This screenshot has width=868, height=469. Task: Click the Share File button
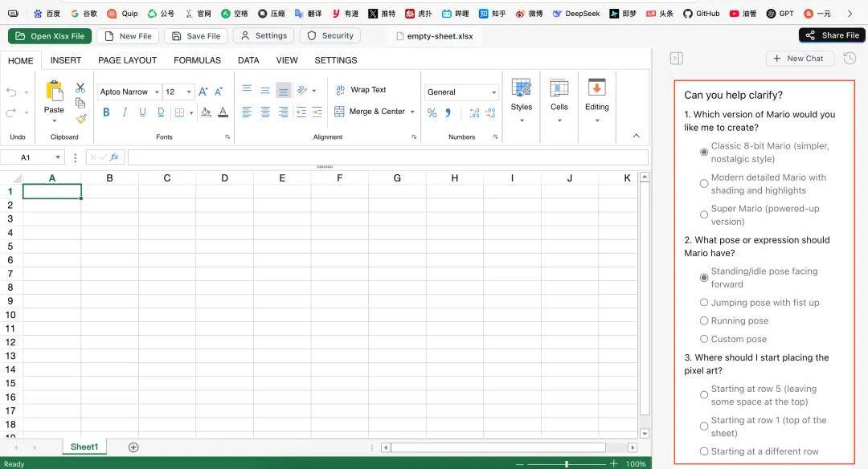[x=832, y=35]
